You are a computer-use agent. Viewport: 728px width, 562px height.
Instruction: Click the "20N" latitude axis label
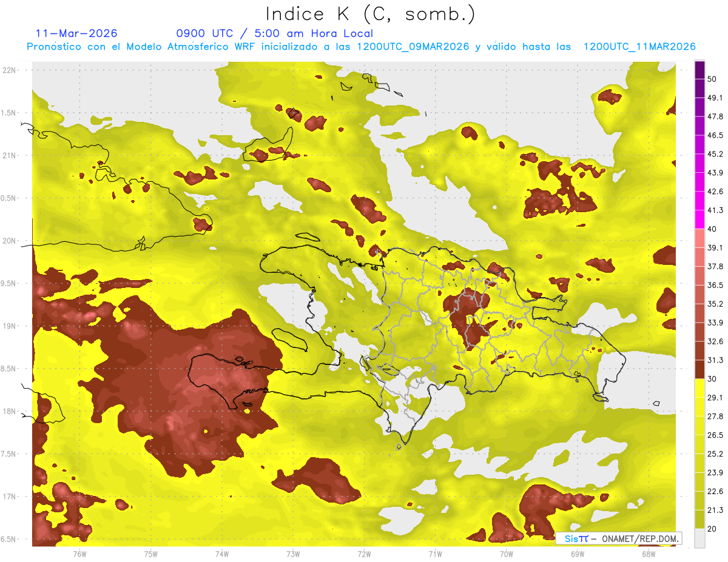(10, 241)
